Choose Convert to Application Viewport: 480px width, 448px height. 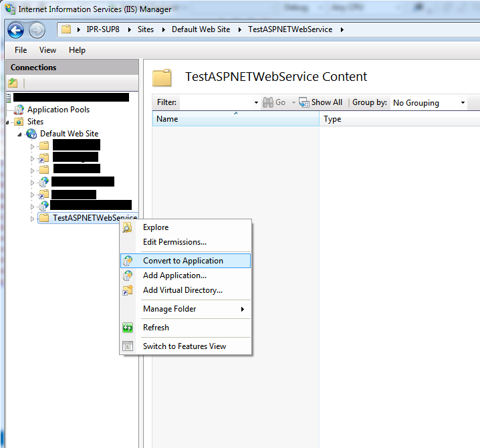(185, 261)
